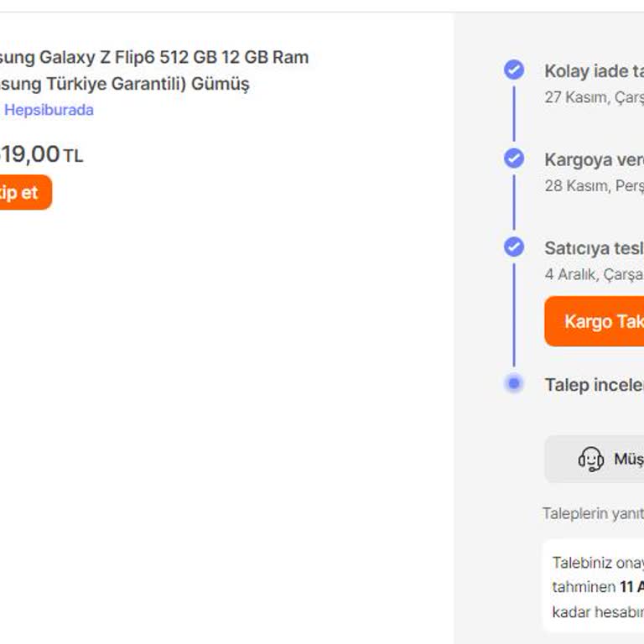The width and height of the screenshot is (644, 644).
Task: Select the Talep inceleniyor step title
Action: (594, 385)
